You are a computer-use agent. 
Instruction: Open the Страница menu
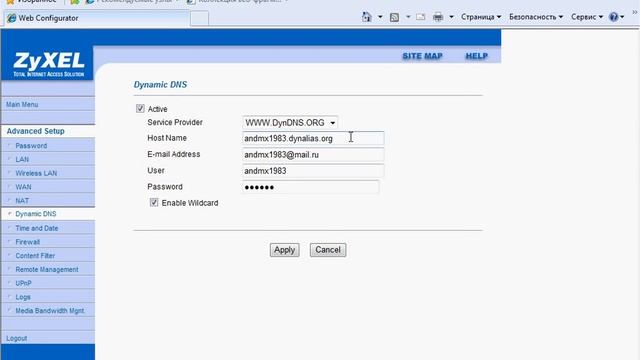(481, 17)
